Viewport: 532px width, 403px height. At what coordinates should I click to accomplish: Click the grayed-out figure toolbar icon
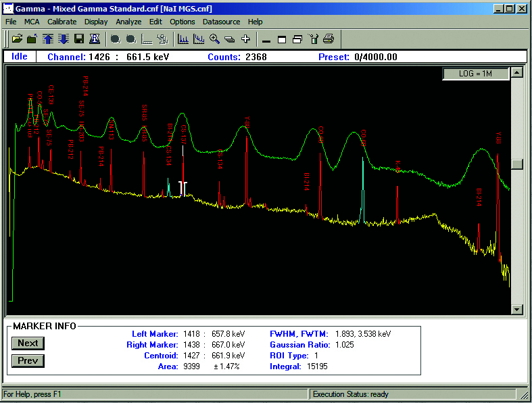[x=162, y=39]
